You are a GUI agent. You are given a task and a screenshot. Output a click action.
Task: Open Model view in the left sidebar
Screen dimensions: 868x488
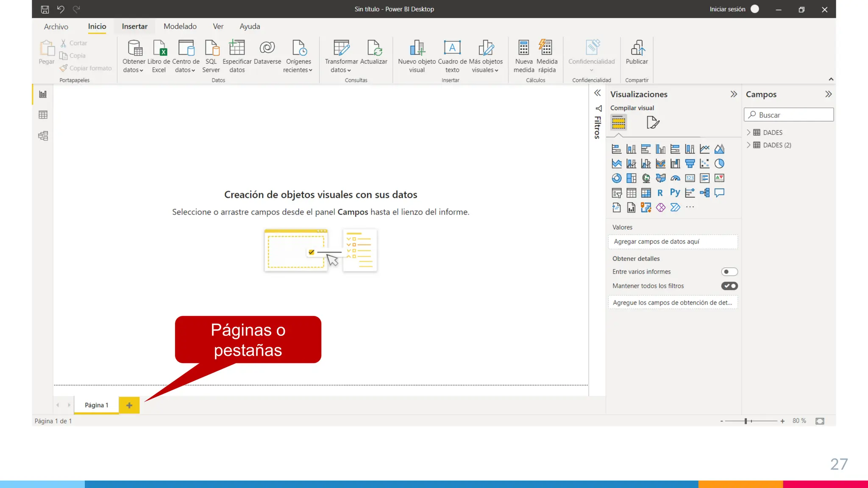pyautogui.click(x=43, y=136)
